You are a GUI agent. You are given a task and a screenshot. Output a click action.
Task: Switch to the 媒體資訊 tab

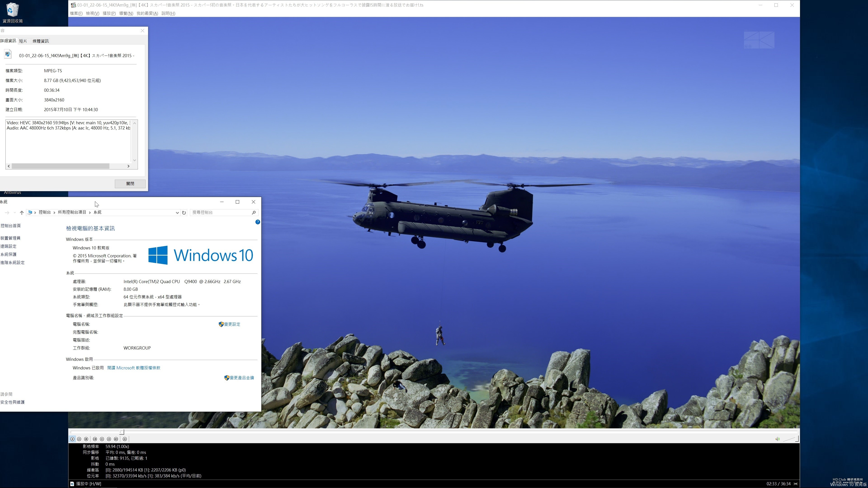41,41
